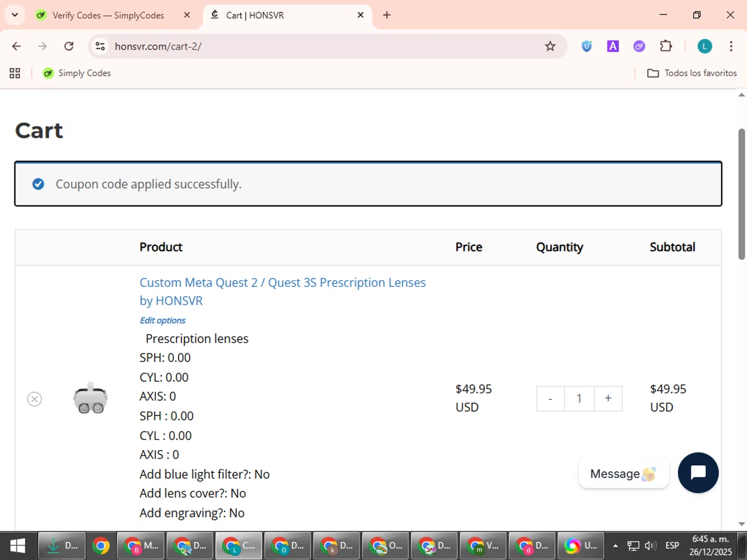The width and height of the screenshot is (747, 560).
Task: Click the 'Add engraving?: No' text
Action: tap(192, 513)
